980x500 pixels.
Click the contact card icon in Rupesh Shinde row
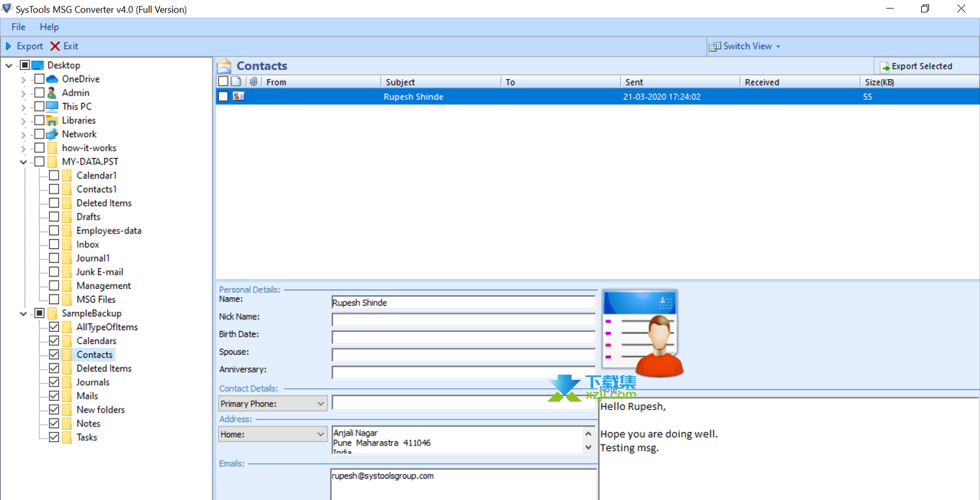238,97
